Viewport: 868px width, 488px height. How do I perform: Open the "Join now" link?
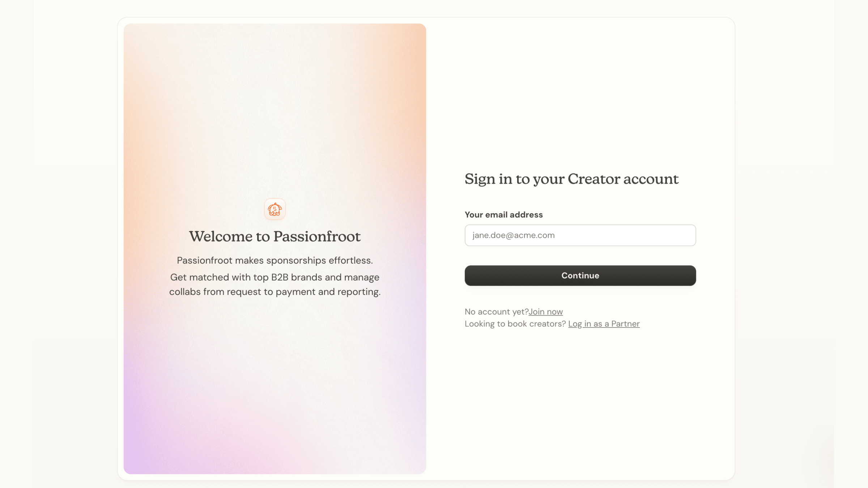pos(545,312)
